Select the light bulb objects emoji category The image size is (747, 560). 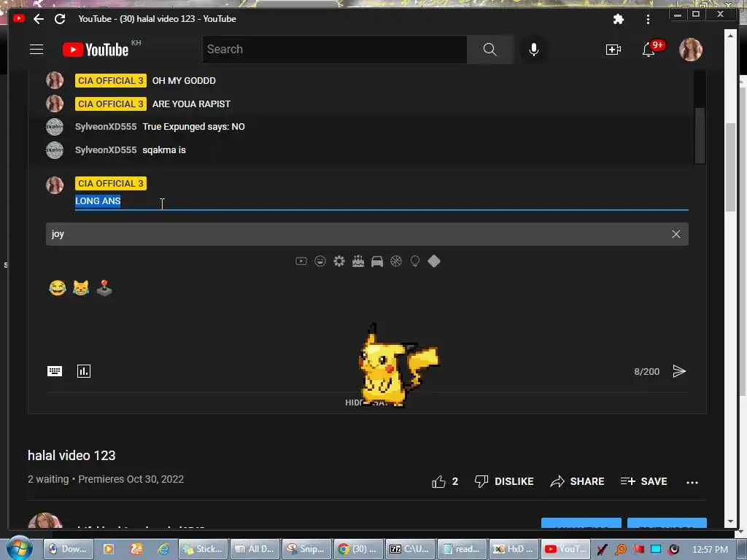click(415, 261)
